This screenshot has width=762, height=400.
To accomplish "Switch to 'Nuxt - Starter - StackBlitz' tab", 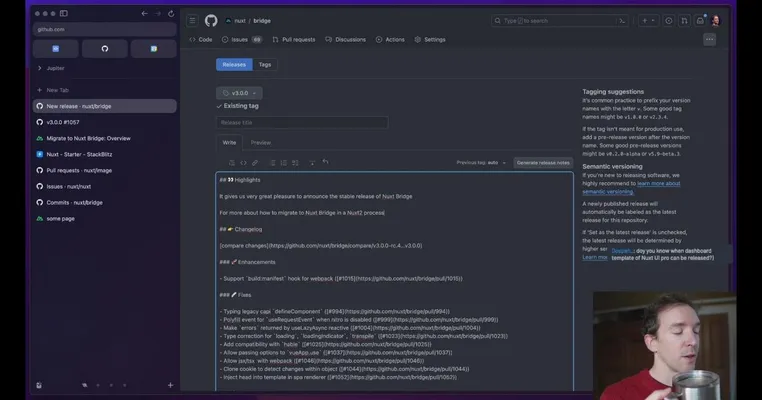I will pyautogui.click(x=104, y=154).
